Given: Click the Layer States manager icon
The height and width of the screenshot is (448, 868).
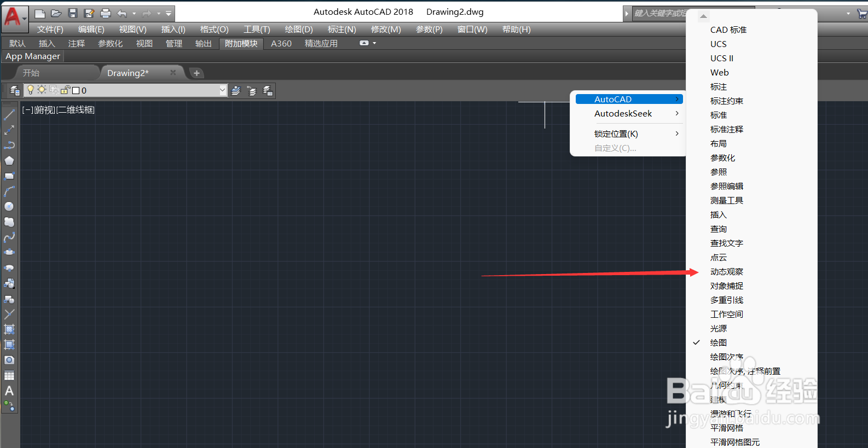Looking at the screenshot, I should pyautogui.click(x=268, y=90).
